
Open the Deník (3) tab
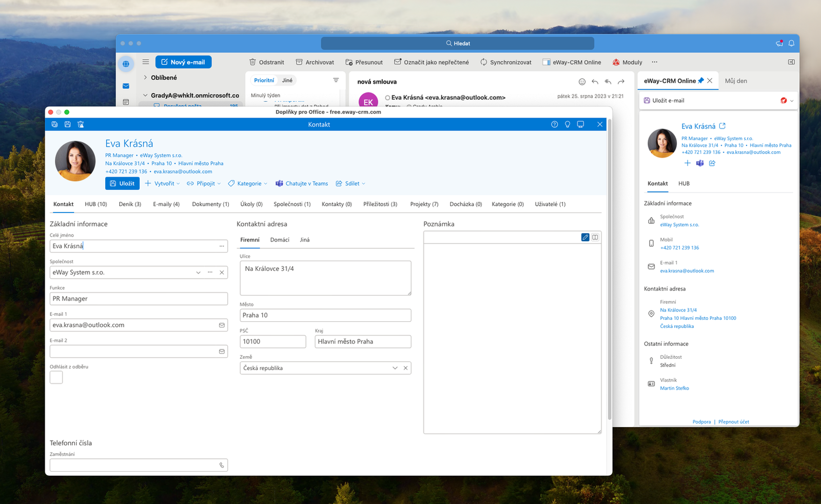[130, 204]
